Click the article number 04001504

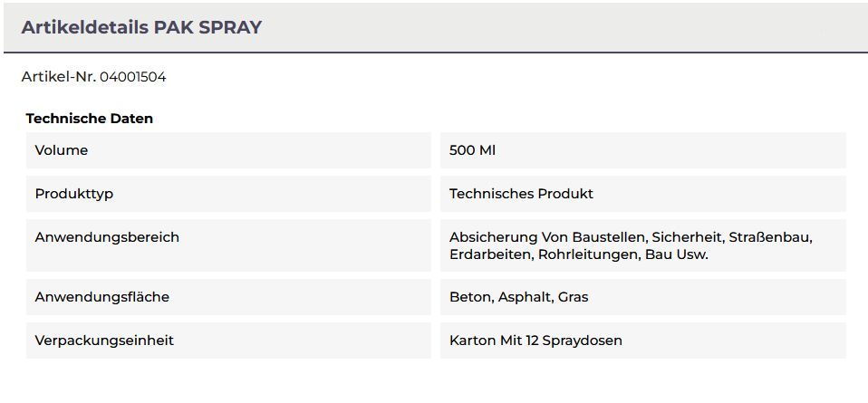[x=132, y=77]
